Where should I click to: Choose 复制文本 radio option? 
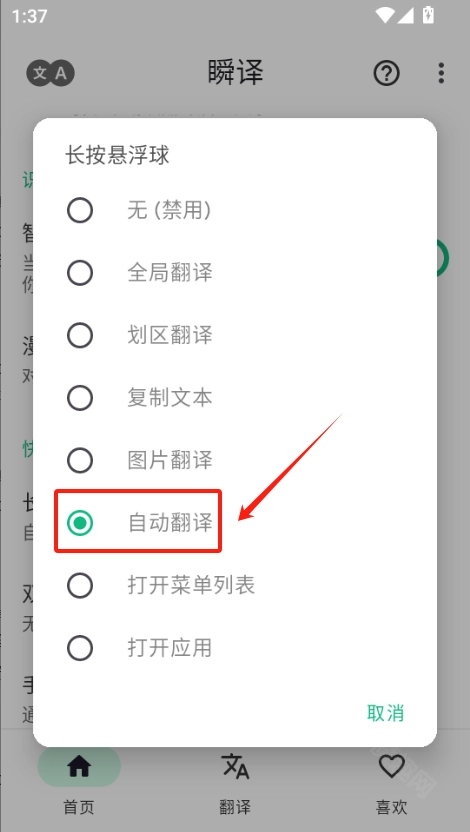point(235,398)
